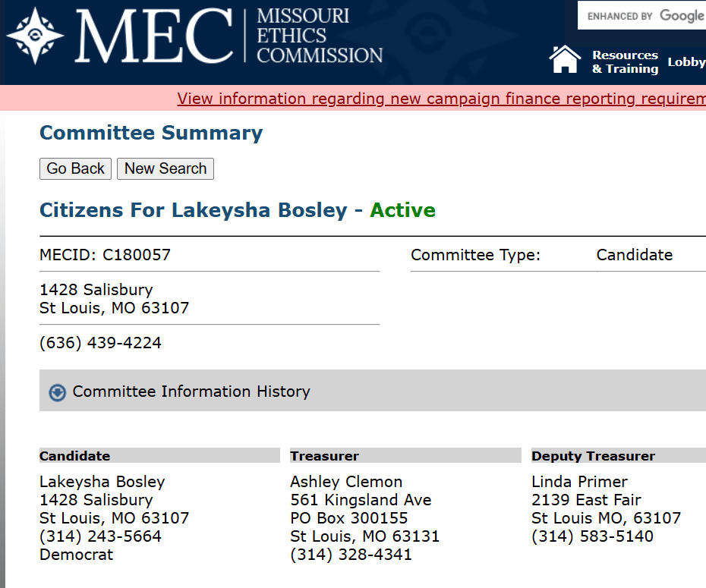The height and width of the screenshot is (588, 706).
Task: Click the Committee Summary page heading
Action: pos(150,133)
